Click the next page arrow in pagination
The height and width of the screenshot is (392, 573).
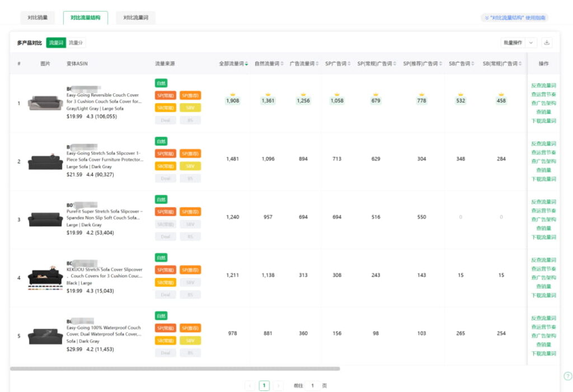tap(278, 385)
